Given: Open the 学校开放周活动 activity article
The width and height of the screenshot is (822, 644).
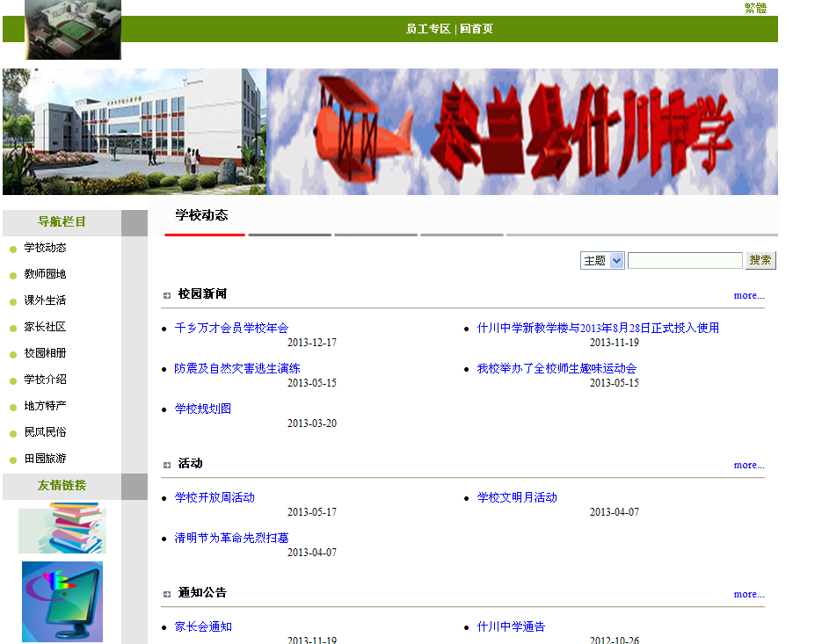Looking at the screenshot, I should (x=215, y=497).
